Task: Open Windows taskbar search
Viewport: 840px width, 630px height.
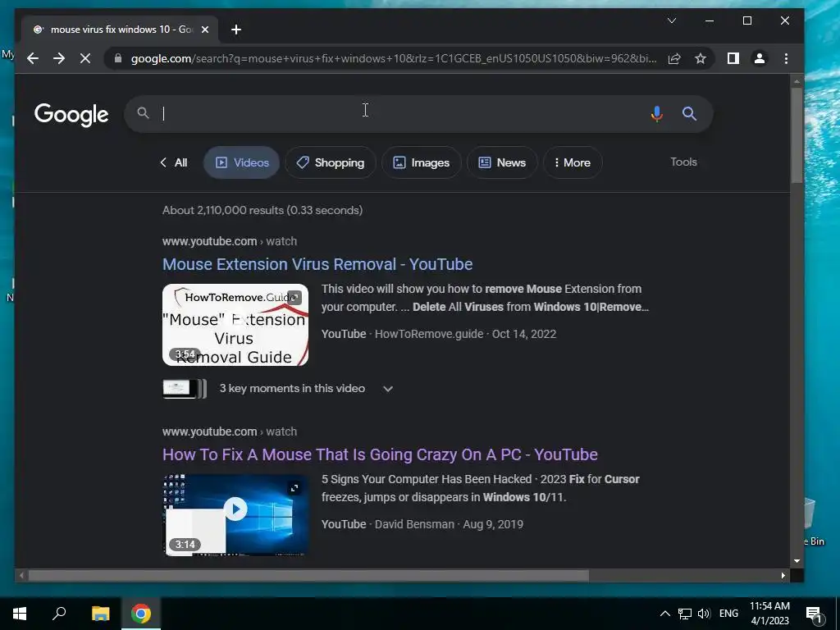Action: point(59,614)
